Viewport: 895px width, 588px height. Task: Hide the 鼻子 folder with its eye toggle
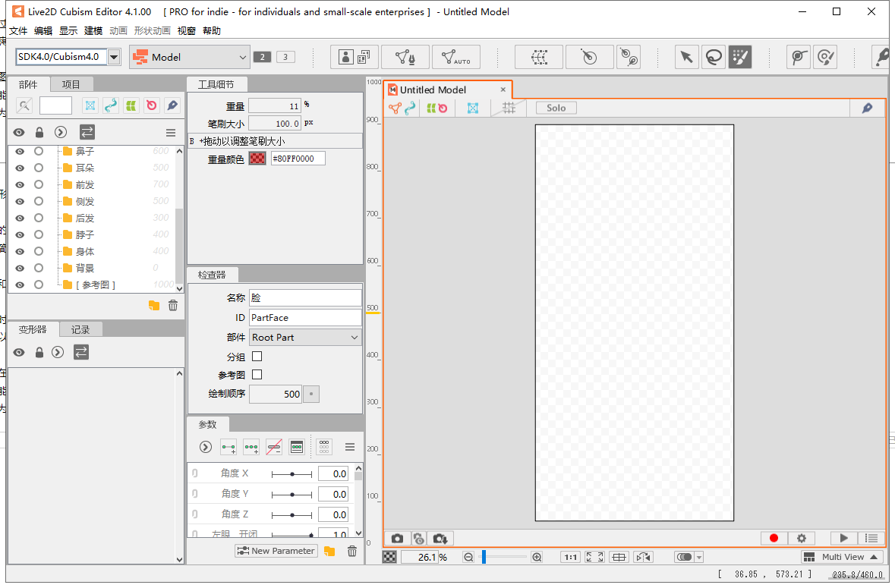pyautogui.click(x=18, y=151)
